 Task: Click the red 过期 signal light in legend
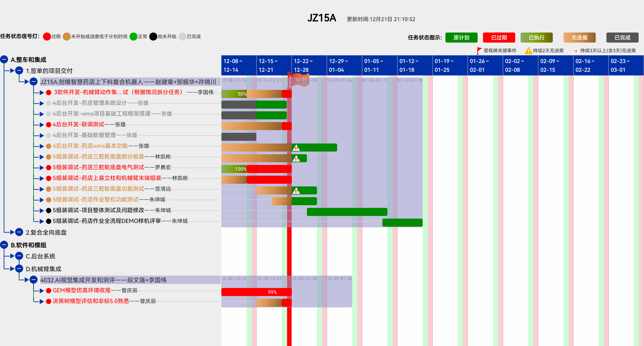tap(47, 37)
